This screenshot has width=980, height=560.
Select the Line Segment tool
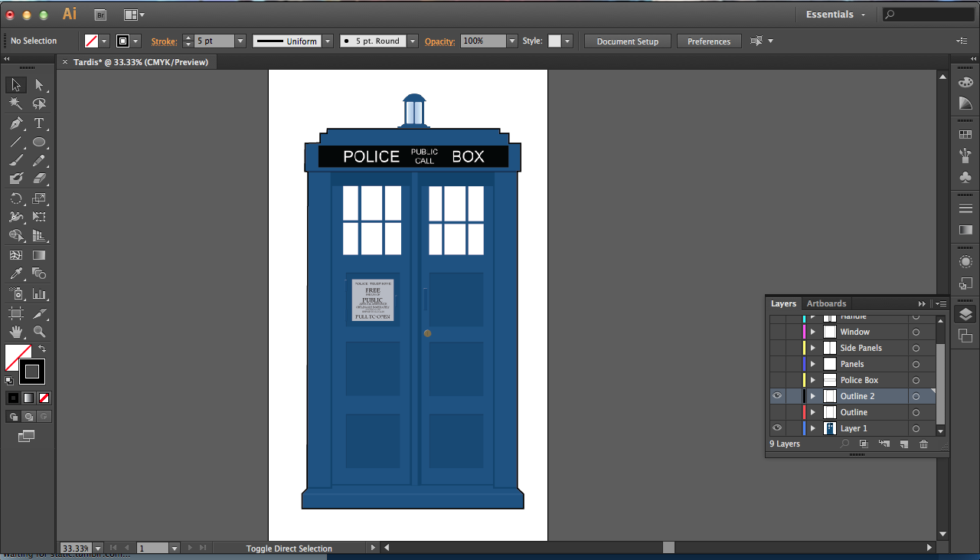pyautogui.click(x=16, y=142)
